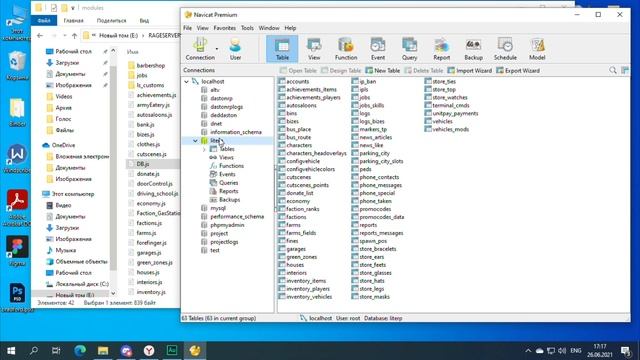The width and height of the screenshot is (640, 360).
Task: Open the User toolbar icon
Action: (x=235, y=49)
